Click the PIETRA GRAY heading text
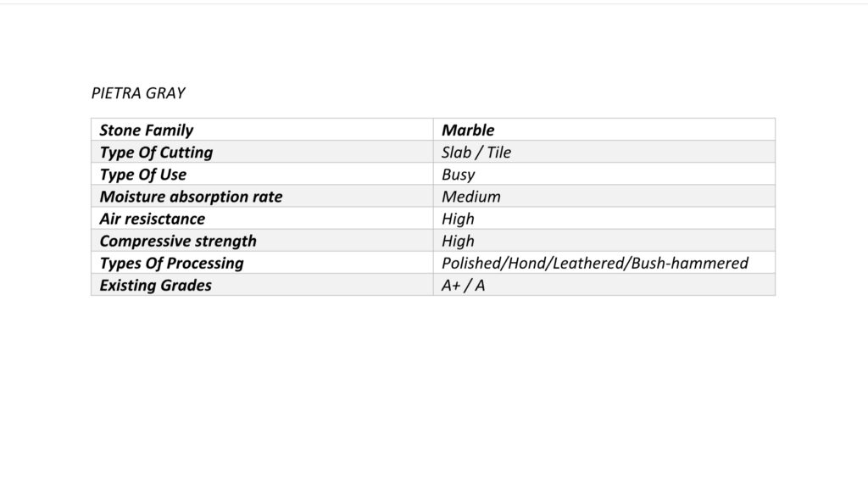The image size is (868, 484). (137, 93)
